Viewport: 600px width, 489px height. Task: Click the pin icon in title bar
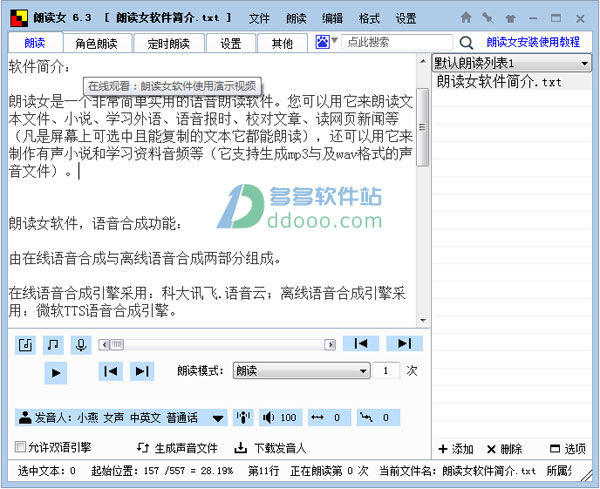488,18
